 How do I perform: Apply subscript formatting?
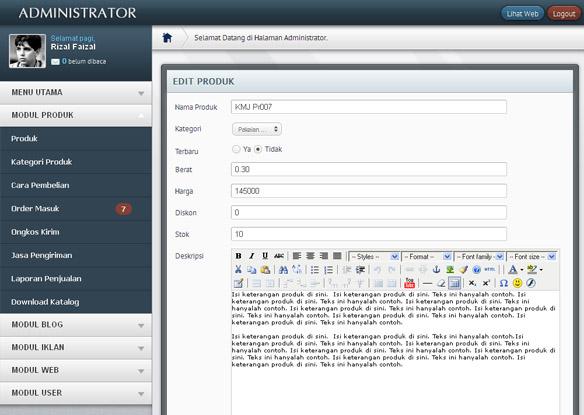(x=472, y=283)
